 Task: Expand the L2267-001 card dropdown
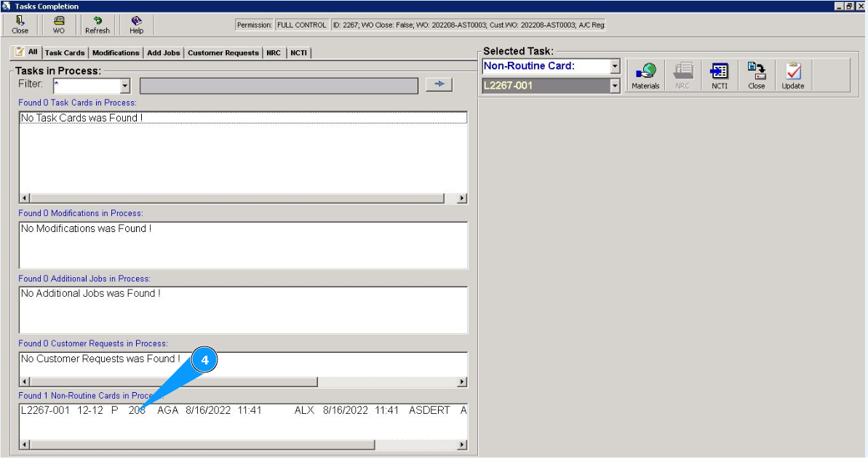pos(615,86)
